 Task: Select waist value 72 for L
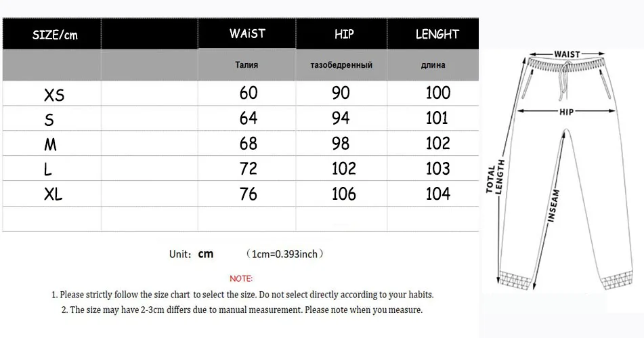pos(249,169)
